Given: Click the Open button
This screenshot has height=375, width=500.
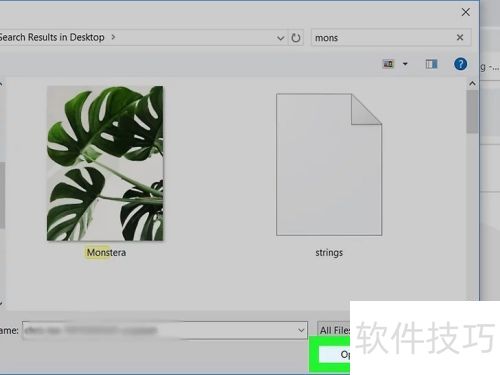Looking at the screenshot, I should pos(334,354).
